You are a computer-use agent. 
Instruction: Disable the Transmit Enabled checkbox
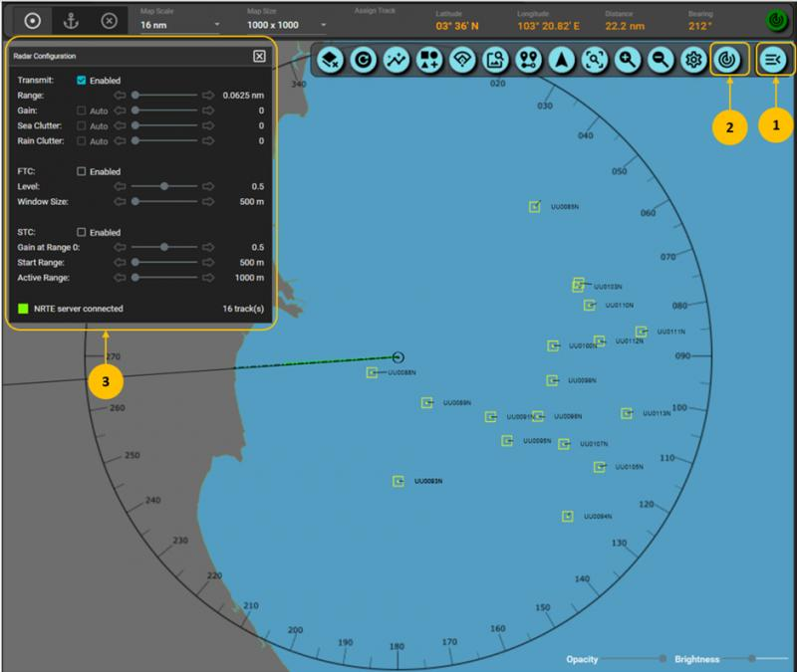point(82,80)
